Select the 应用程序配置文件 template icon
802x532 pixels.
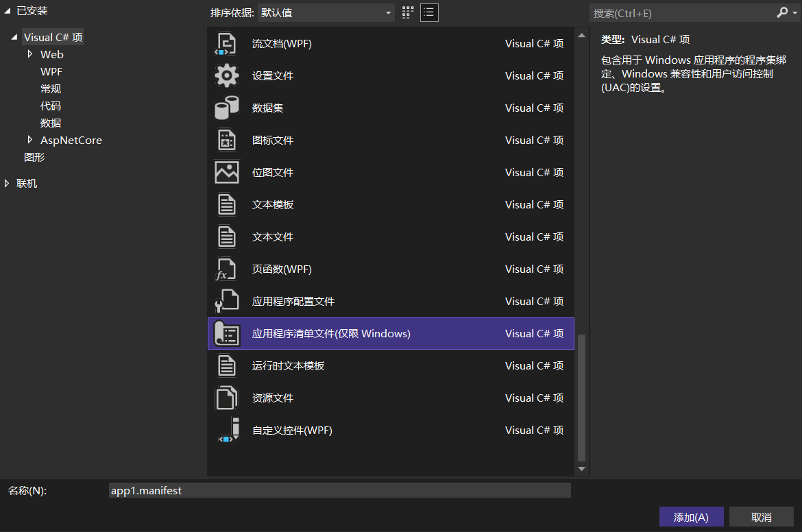point(226,301)
